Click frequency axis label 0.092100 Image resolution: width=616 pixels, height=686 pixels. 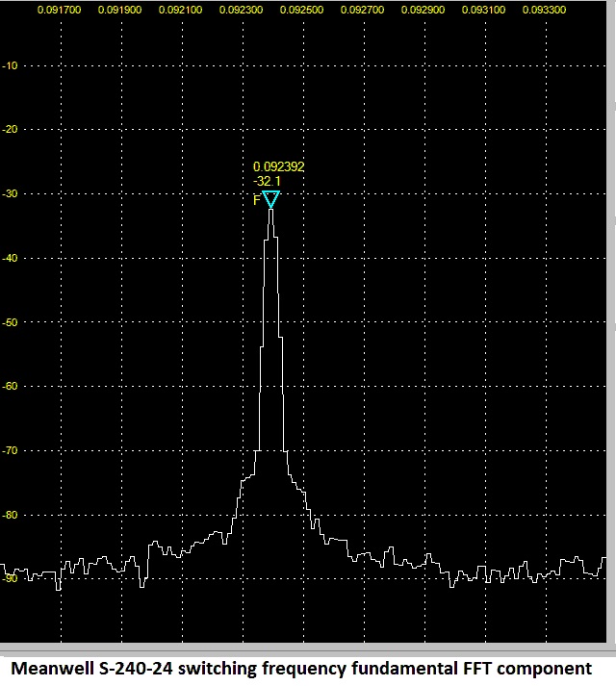tap(180, 10)
